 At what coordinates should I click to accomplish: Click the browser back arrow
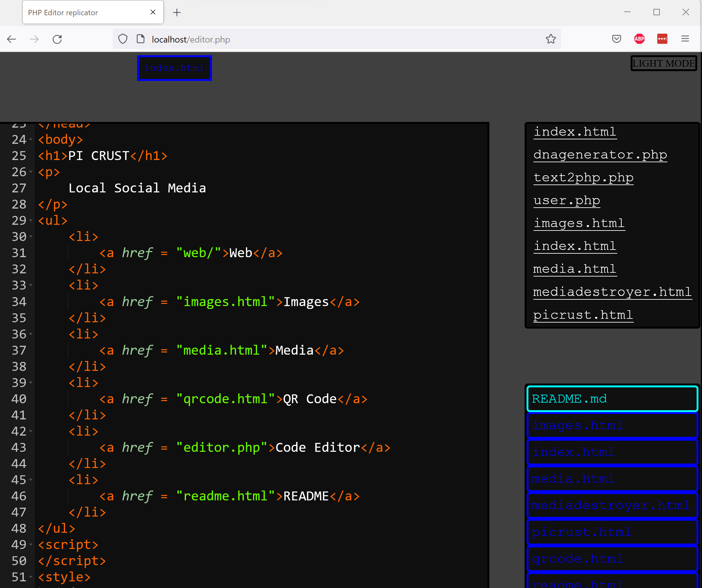pos(11,39)
